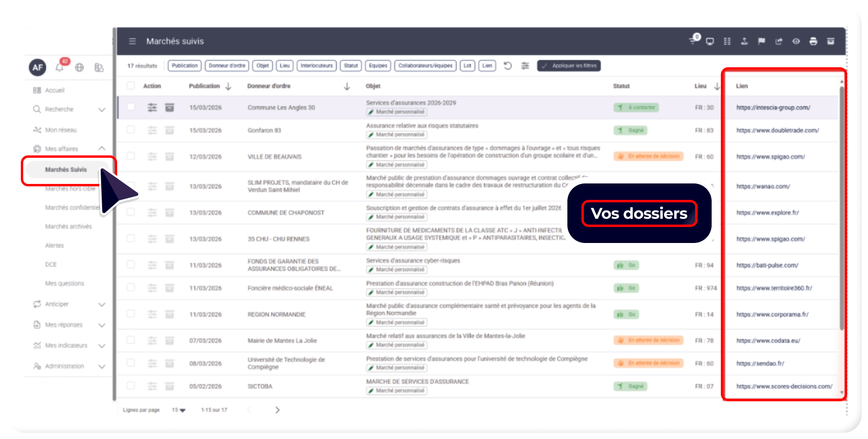
Task: Check the box for Commune Les Angles 30
Action: click(x=131, y=107)
